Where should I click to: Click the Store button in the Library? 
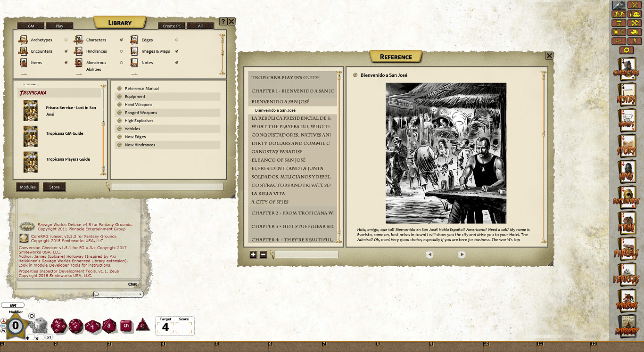[x=54, y=187]
